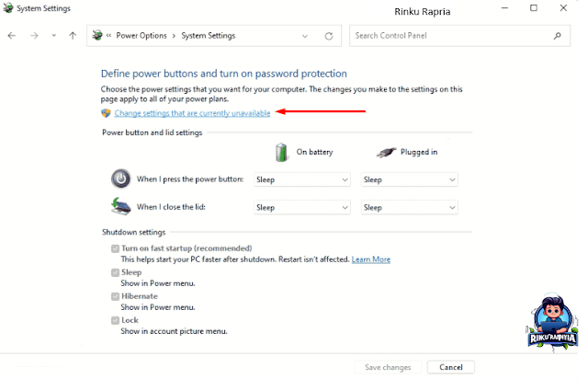Toggle the Hibernate checkbox
This screenshot has height=379, width=588.
coord(115,297)
